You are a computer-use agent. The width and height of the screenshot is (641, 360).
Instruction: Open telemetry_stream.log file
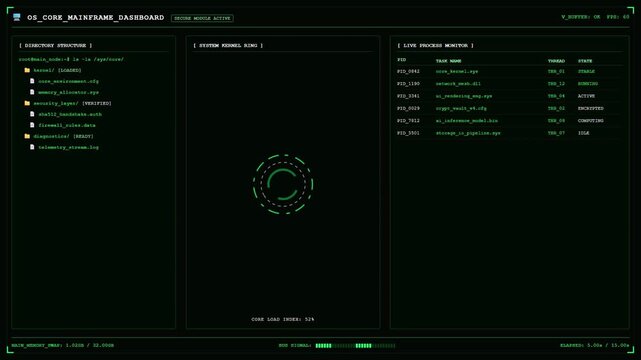pos(69,147)
